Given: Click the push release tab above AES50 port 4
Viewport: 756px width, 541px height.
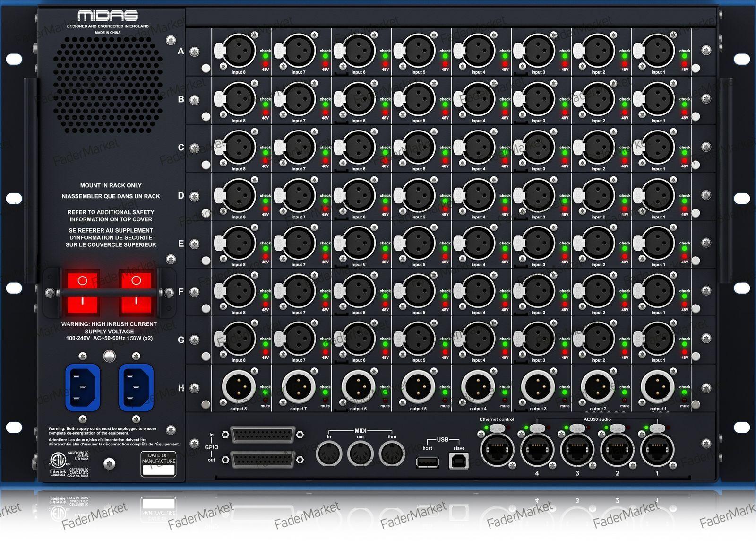Looking at the screenshot, I should (537, 428).
